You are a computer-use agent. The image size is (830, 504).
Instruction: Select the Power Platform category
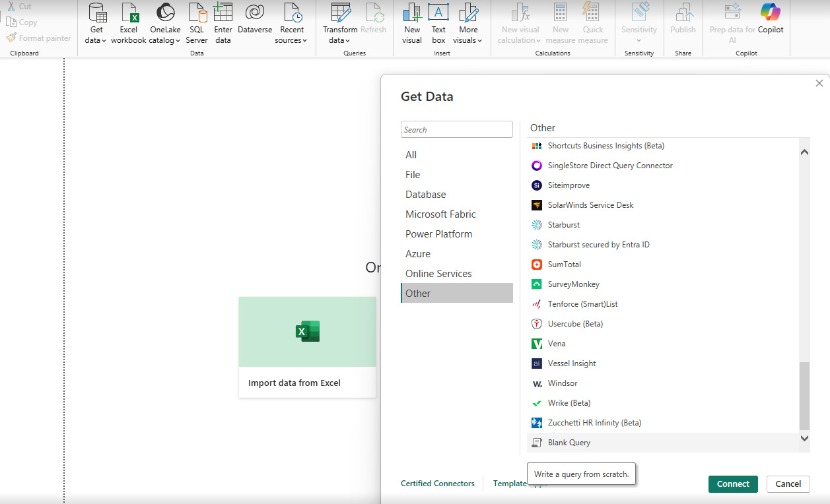coord(457,234)
